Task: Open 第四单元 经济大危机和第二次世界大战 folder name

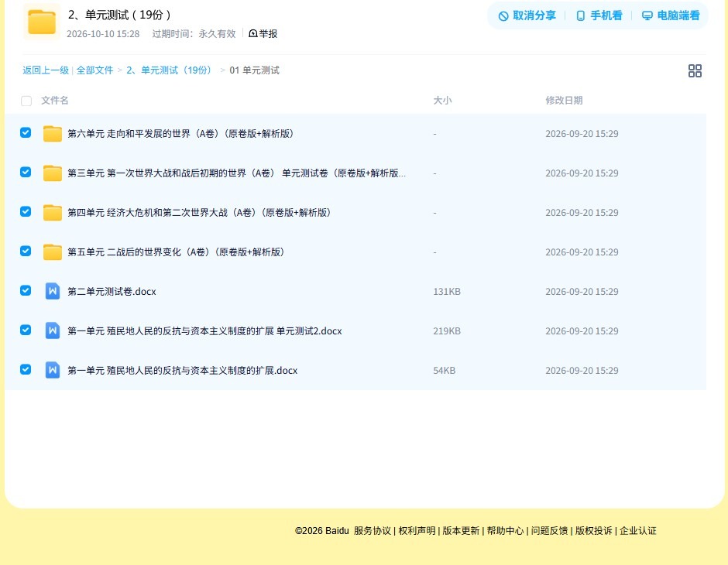Action: coord(199,212)
